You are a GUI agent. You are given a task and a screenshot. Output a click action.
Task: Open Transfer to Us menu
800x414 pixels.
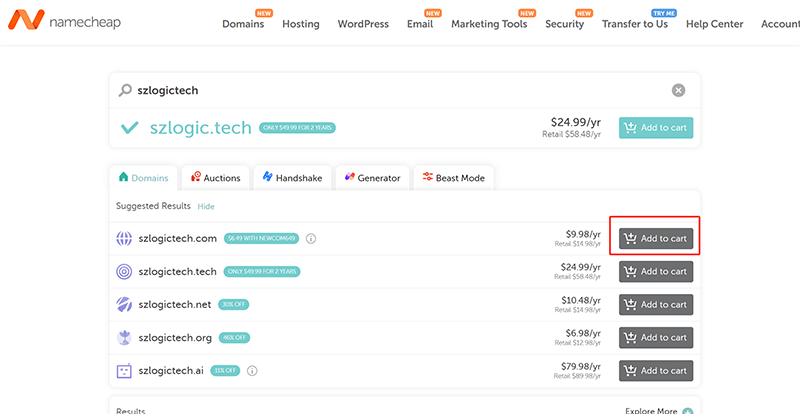(x=635, y=24)
